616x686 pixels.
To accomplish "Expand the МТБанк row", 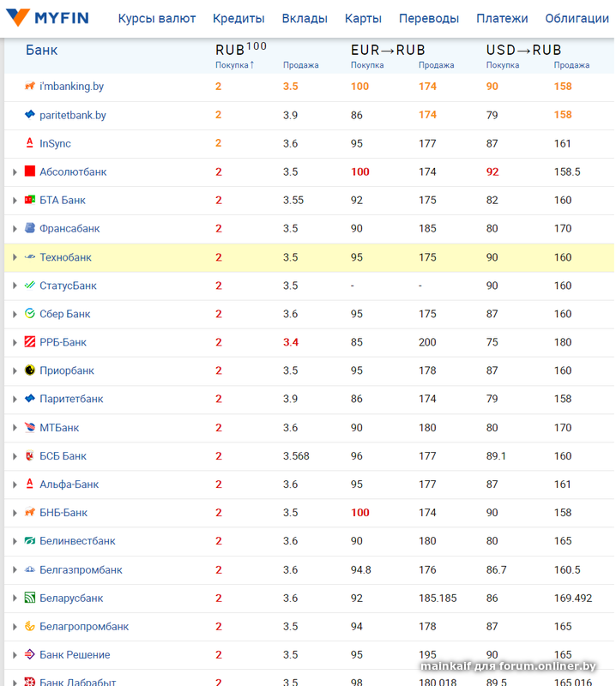I will 15,428.
